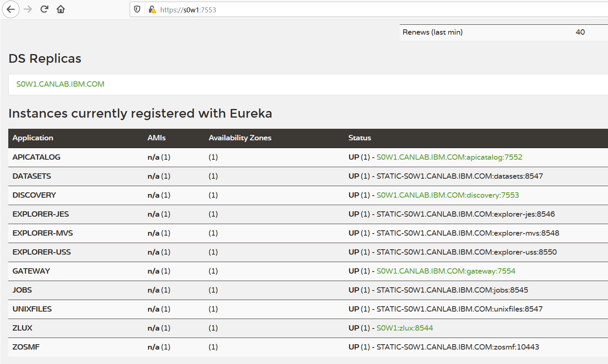Viewport: 608px width, 364px height.
Task: Click the browser forward arrow button
Action: [x=28, y=9]
